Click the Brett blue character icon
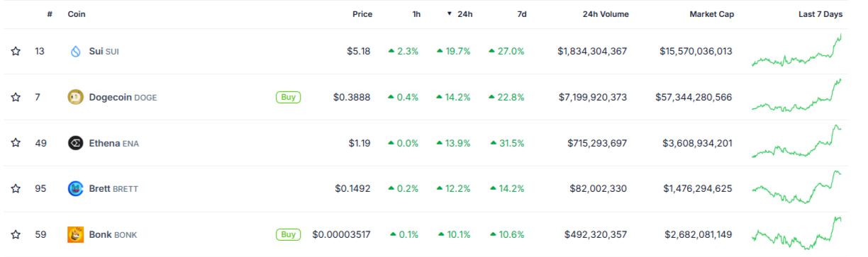Screen dimensions: 868x257 [76, 188]
